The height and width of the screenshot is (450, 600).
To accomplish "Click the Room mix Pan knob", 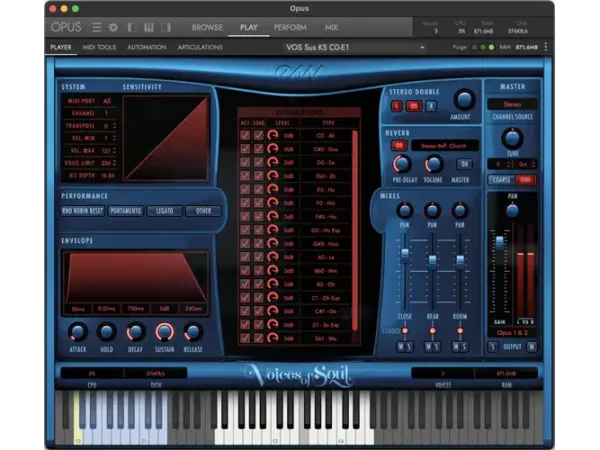I will tap(460, 210).
